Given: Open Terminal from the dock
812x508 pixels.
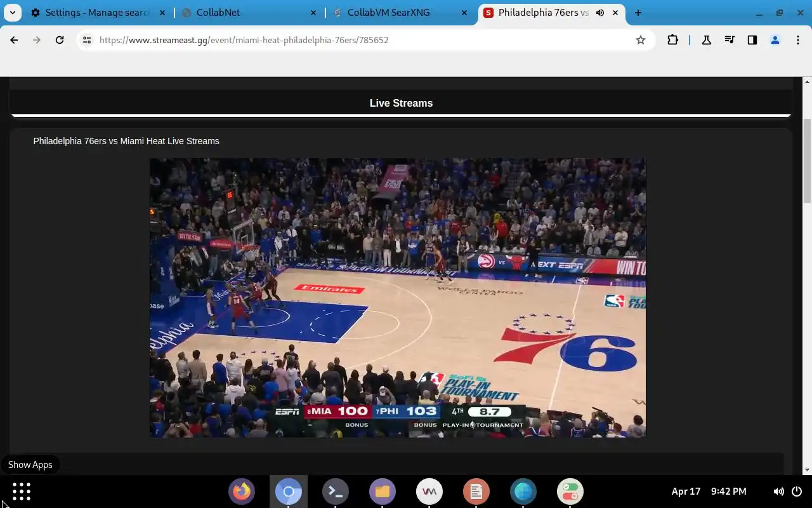Looking at the screenshot, I should tap(335, 491).
